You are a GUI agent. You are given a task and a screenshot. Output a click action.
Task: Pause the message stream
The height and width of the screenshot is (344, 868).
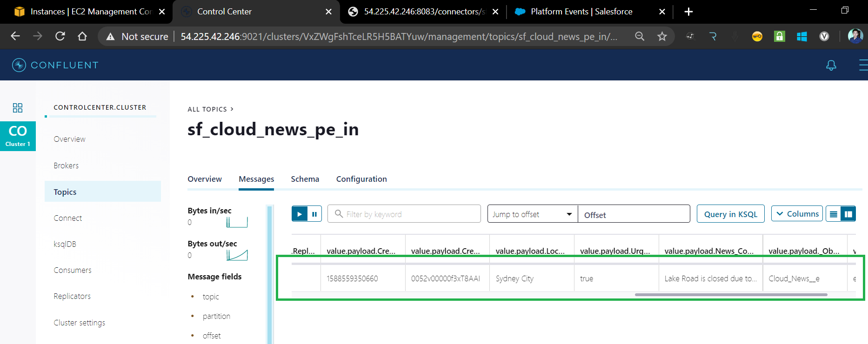(314, 214)
